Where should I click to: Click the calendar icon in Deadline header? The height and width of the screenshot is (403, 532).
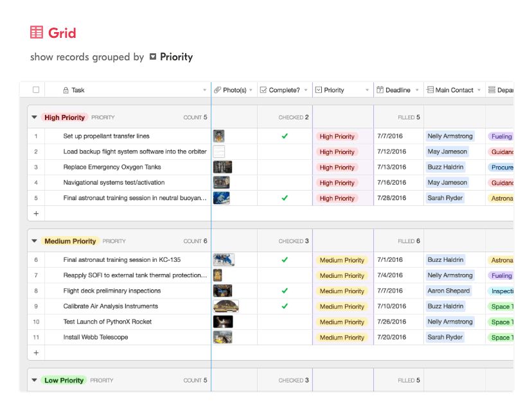pyautogui.click(x=380, y=90)
